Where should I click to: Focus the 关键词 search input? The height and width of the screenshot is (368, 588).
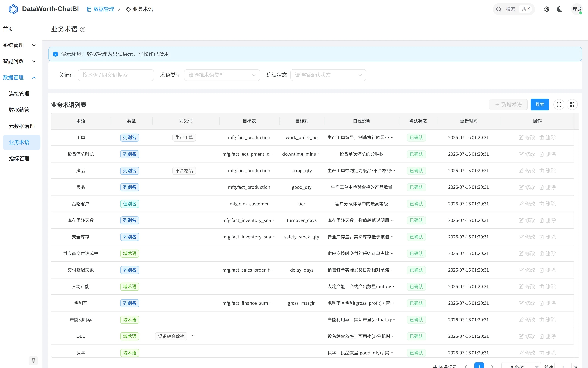116,75
